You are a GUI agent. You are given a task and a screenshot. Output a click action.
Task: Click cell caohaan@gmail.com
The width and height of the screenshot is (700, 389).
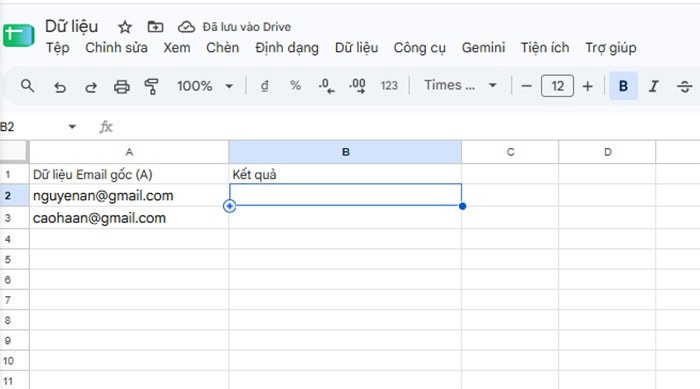pos(129,218)
